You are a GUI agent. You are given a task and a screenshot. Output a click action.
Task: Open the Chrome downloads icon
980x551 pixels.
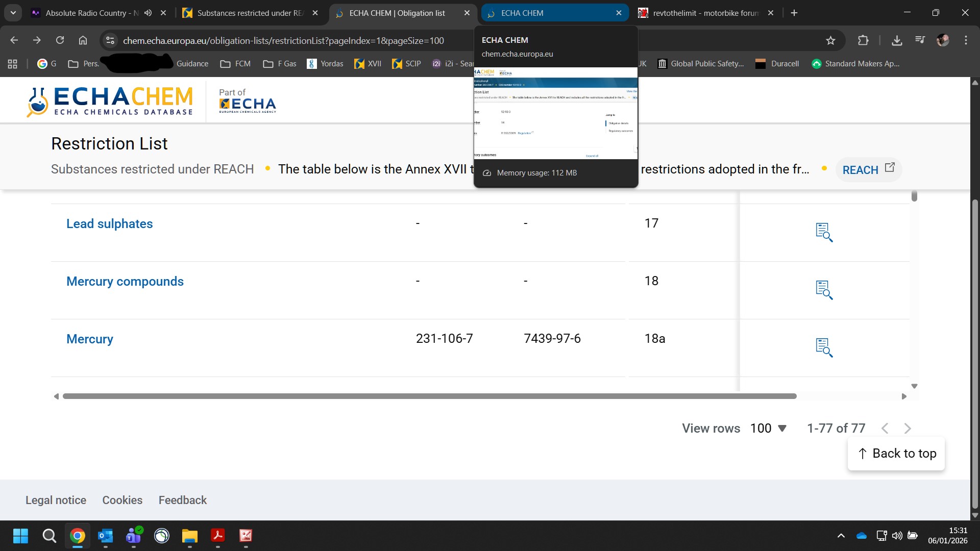pyautogui.click(x=897, y=40)
